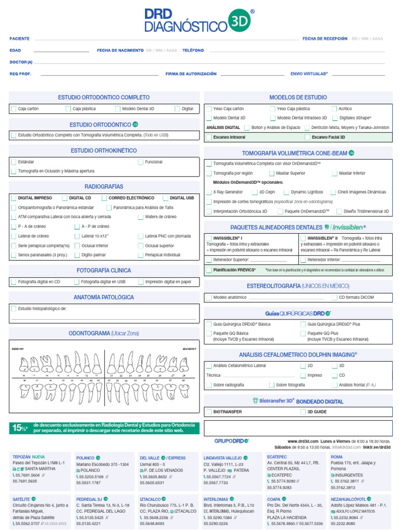Click the 3D badge next to INTERLOMAS

[232, 499]
